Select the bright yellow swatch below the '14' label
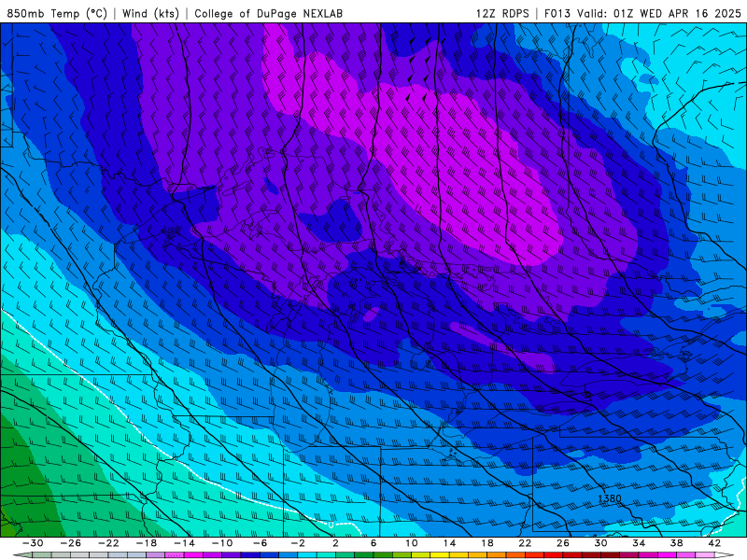The width and height of the screenshot is (747, 560). pos(440,555)
